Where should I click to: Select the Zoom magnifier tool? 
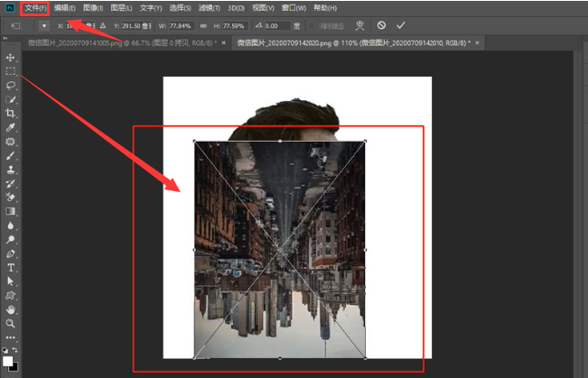[x=11, y=322]
